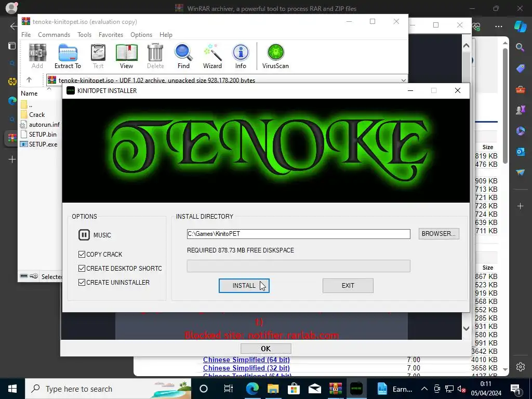This screenshot has height=399, width=532.
Task: Open the Edge sidebar tools briefcase icon
Action: tap(520, 89)
